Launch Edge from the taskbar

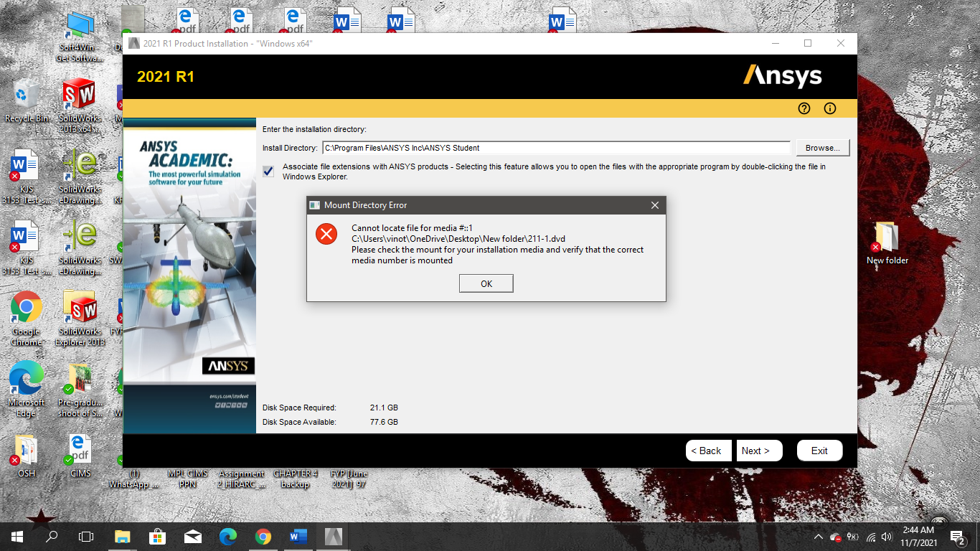pos(228,536)
